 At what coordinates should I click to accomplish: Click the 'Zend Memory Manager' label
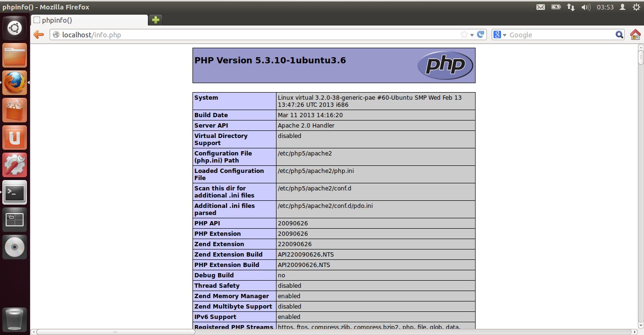(x=232, y=296)
